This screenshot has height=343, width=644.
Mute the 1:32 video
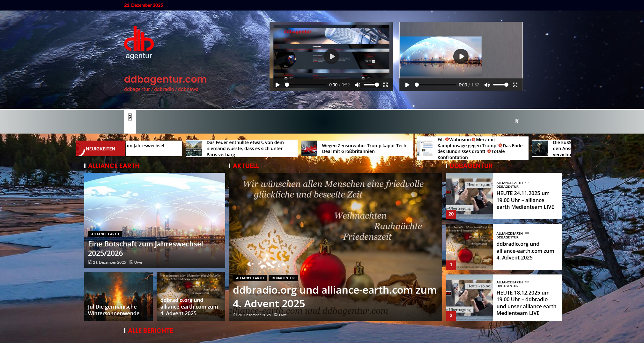pos(487,85)
